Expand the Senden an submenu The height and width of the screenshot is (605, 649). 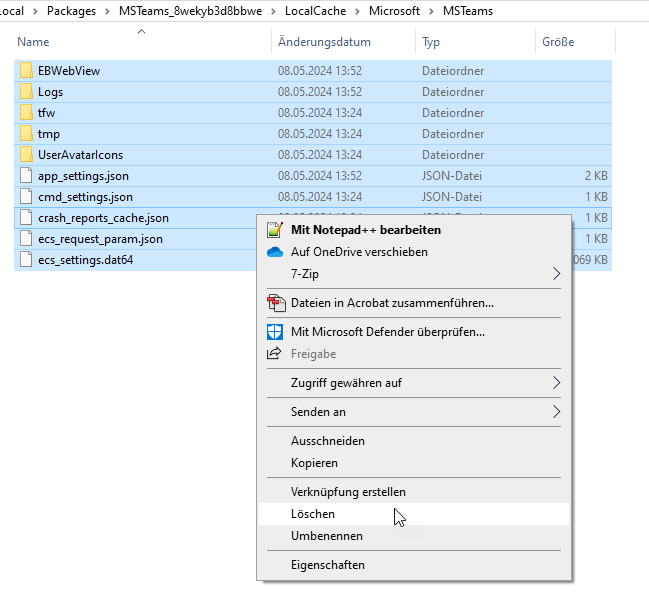click(x=557, y=412)
